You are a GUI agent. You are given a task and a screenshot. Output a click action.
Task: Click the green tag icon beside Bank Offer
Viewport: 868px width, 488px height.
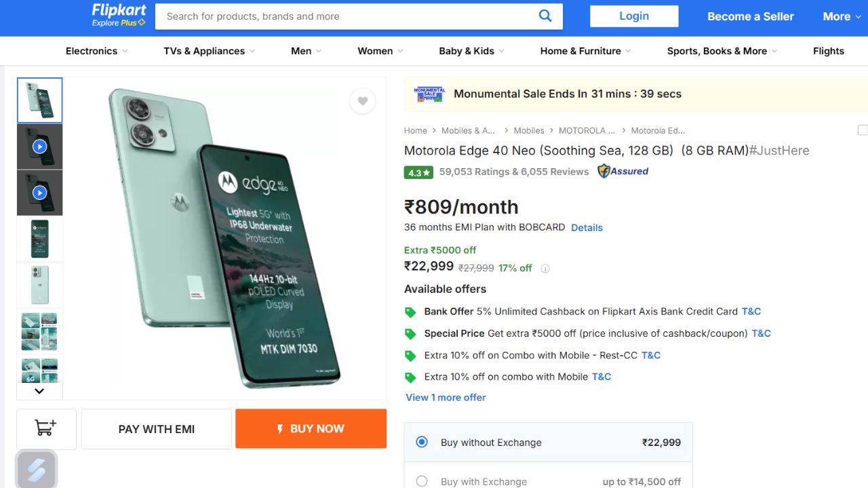click(x=410, y=312)
